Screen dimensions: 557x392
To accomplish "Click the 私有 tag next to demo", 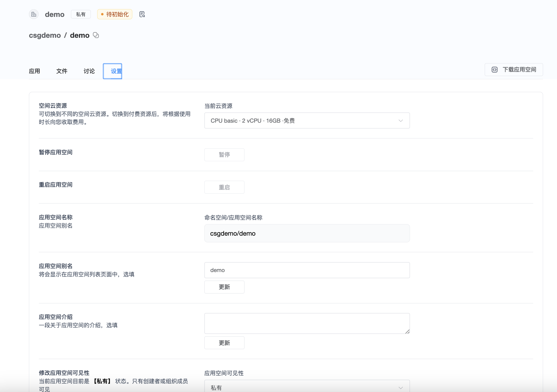I will tap(81, 14).
